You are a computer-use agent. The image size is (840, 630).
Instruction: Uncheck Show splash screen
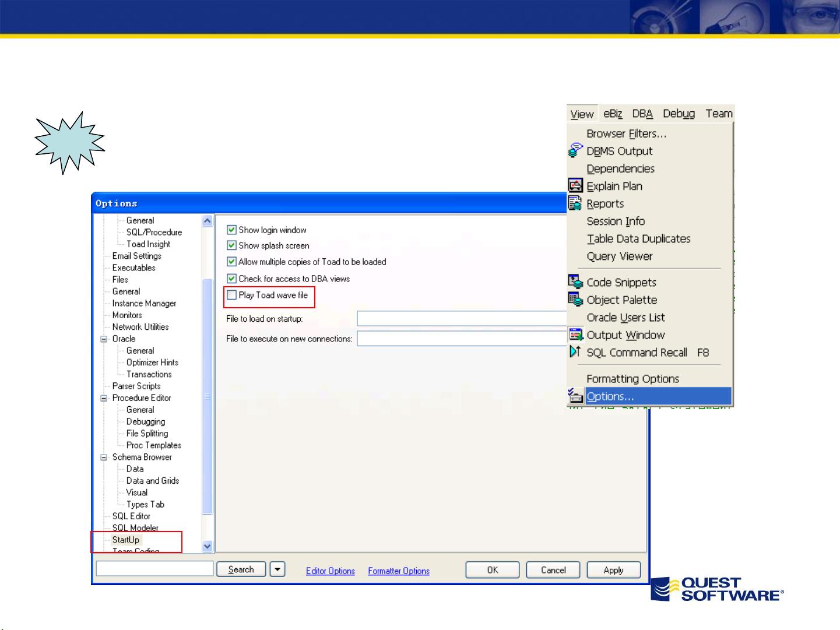pos(231,245)
